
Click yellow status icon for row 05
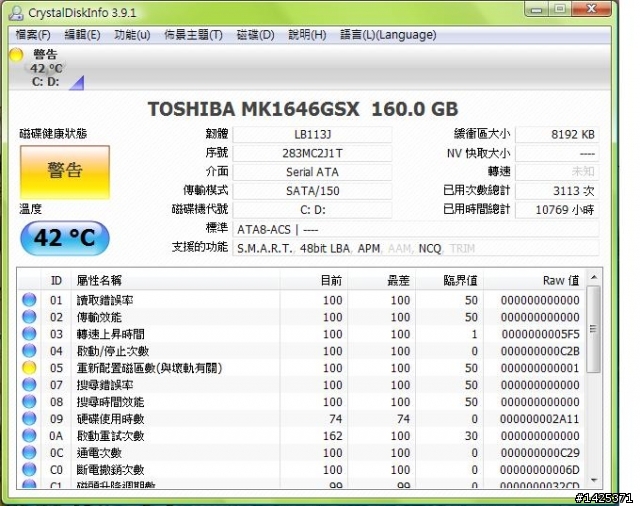pyautogui.click(x=29, y=368)
